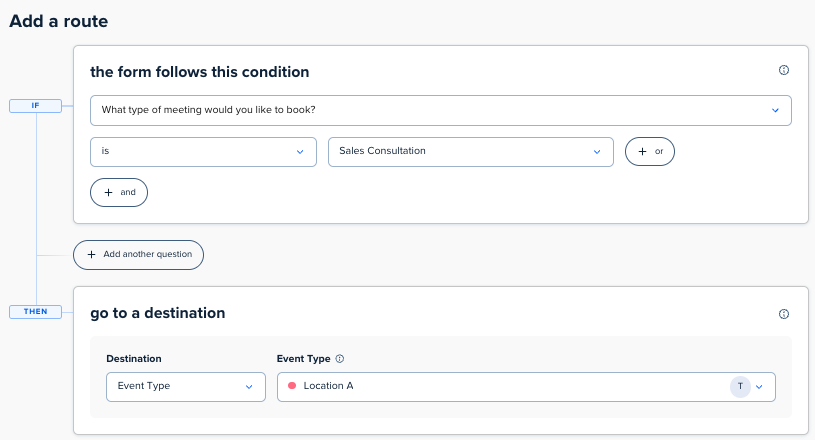Click the THEN label tag
This screenshot has height=440, width=815.
click(35, 312)
